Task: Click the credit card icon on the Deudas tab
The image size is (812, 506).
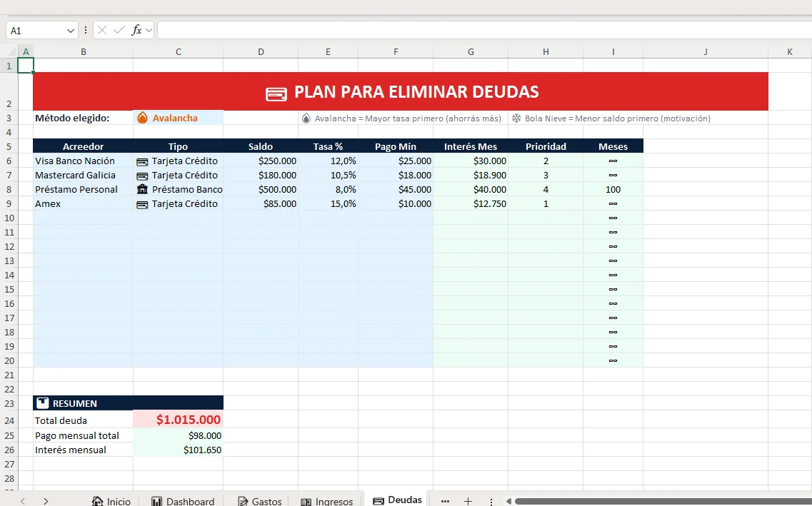Action: [378, 500]
